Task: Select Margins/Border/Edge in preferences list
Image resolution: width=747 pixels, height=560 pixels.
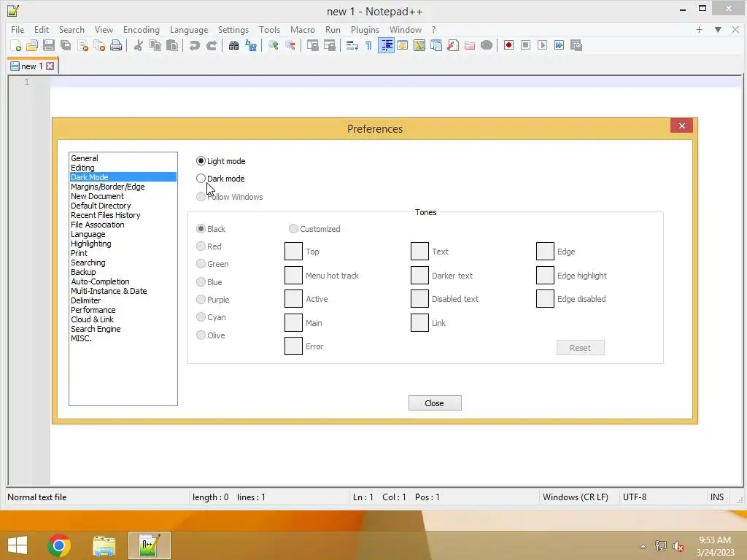Action: 123,187
